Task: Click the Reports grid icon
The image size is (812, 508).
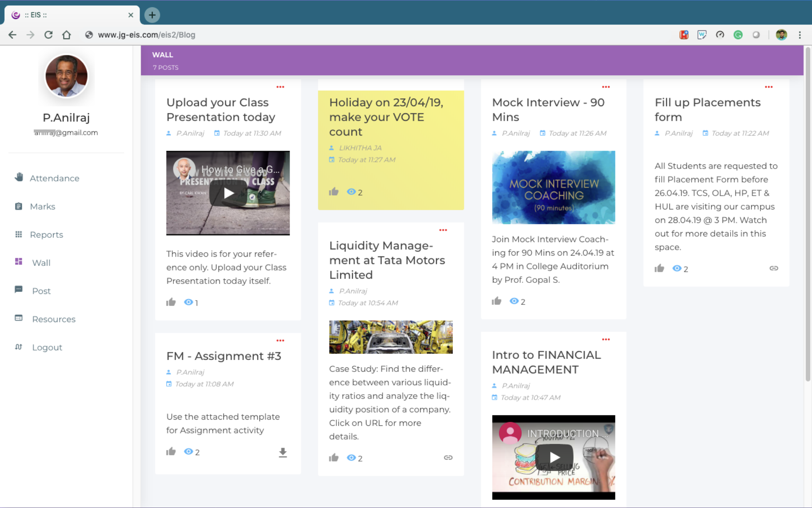Action: tap(18, 234)
